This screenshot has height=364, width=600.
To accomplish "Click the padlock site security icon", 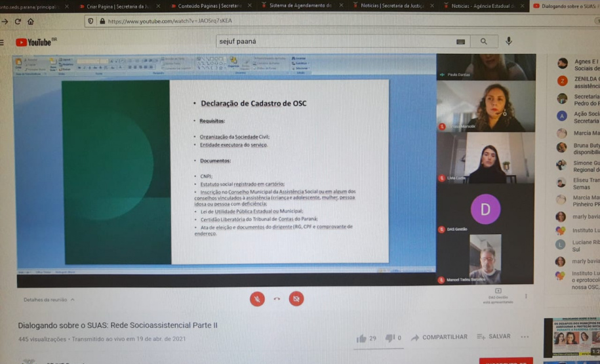I will (102, 21).
